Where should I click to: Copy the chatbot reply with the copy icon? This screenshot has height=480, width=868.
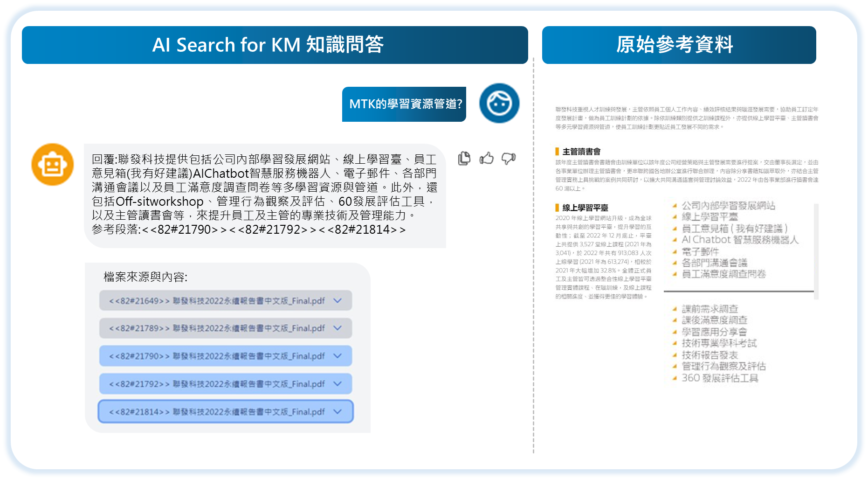pyautogui.click(x=464, y=159)
